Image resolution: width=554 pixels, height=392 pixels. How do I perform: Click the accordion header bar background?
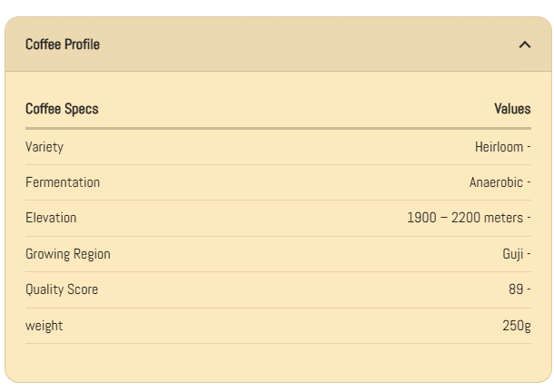[291, 44]
